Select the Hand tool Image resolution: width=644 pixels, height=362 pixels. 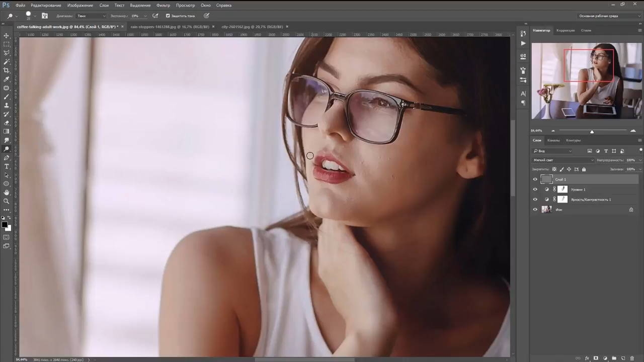click(7, 193)
